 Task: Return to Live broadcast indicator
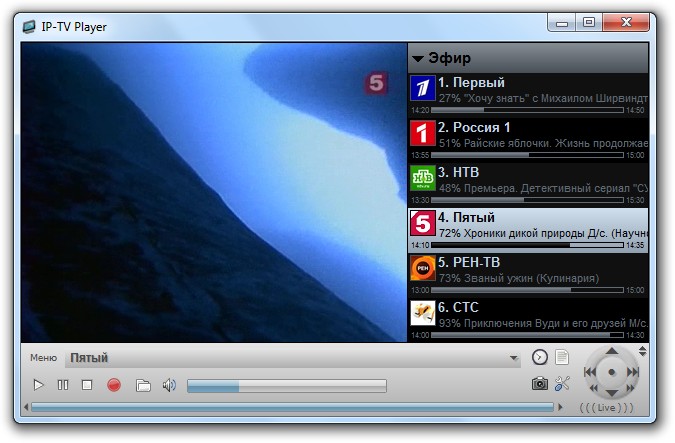(607, 407)
